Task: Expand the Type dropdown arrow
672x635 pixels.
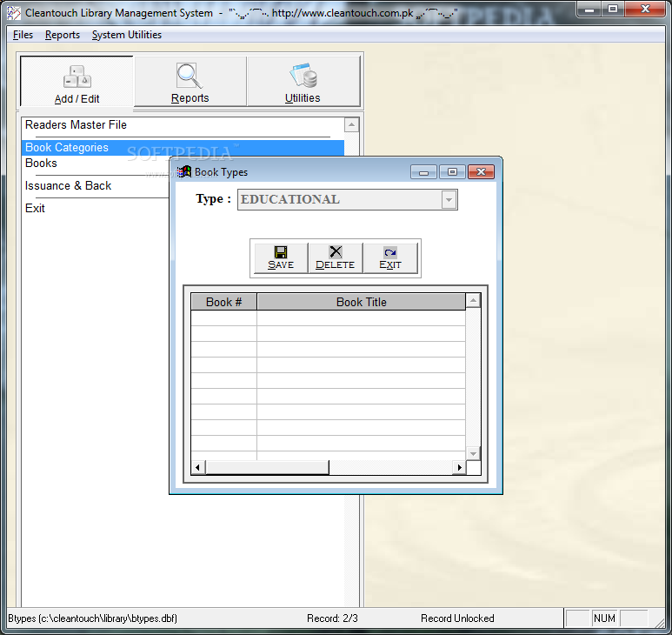Action: [x=449, y=200]
